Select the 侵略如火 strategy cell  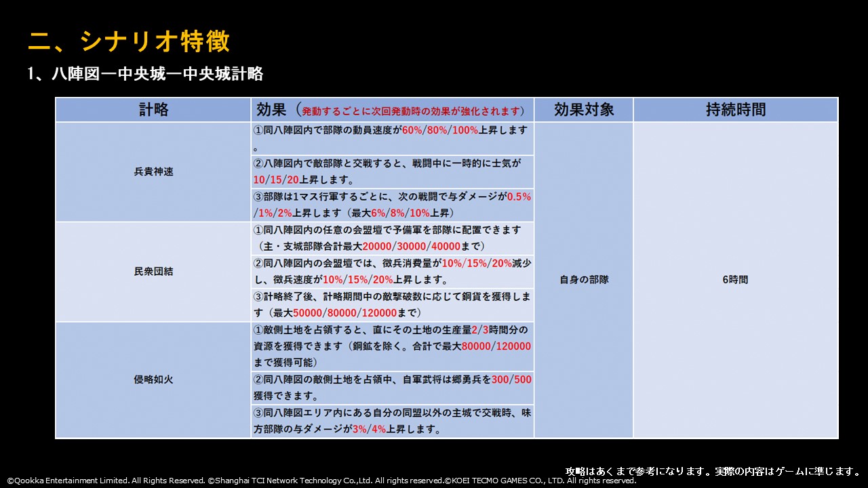pos(153,380)
